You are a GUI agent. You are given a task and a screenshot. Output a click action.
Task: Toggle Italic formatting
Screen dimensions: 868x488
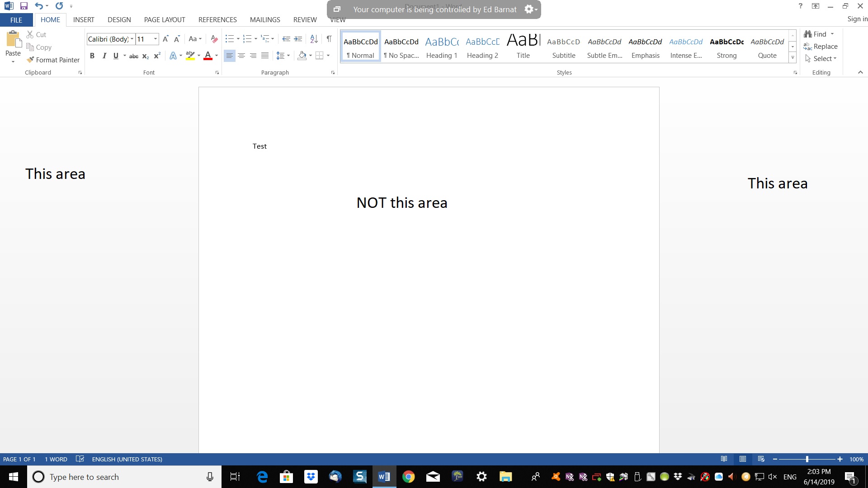[x=104, y=56]
